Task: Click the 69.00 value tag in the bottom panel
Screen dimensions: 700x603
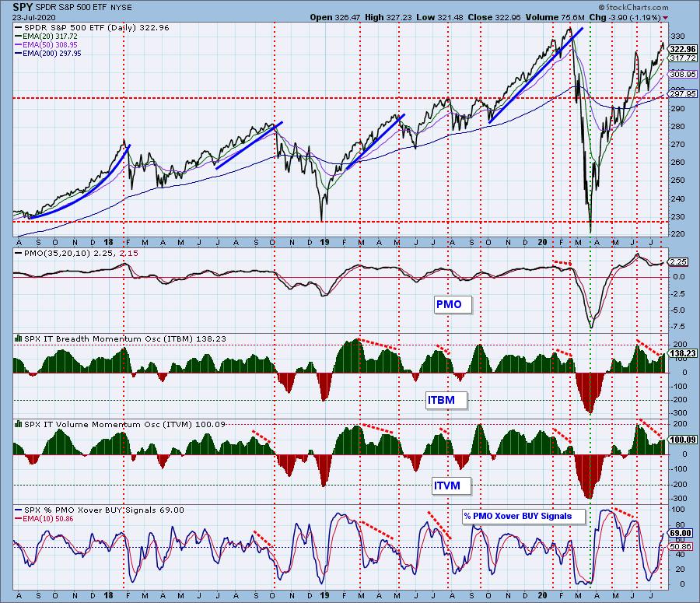Action: click(681, 533)
